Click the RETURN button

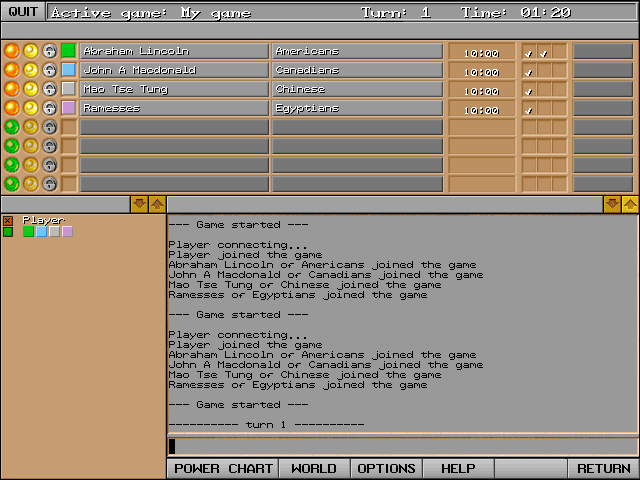[603, 468]
